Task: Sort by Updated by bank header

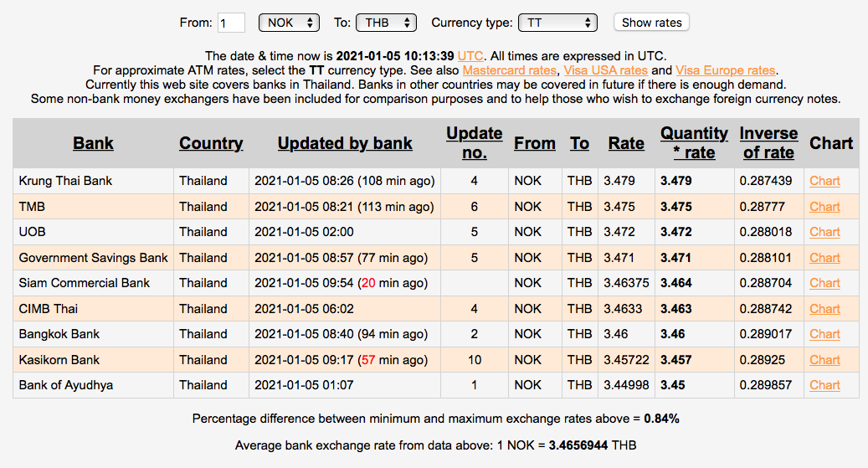Action: 345,143
